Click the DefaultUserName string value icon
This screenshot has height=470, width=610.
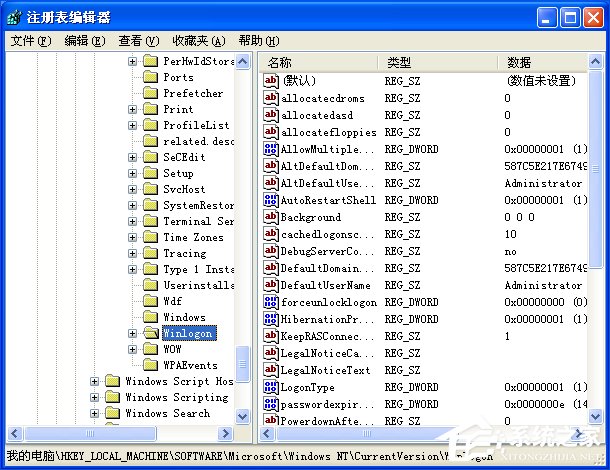click(270, 285)
